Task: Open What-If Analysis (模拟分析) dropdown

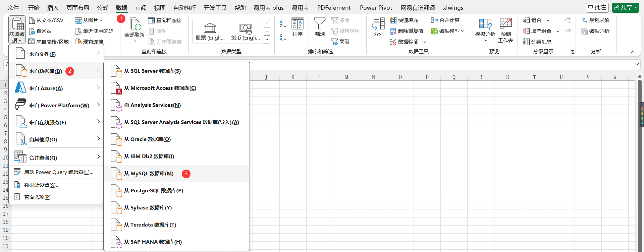Action: click(x=485, y=30)
